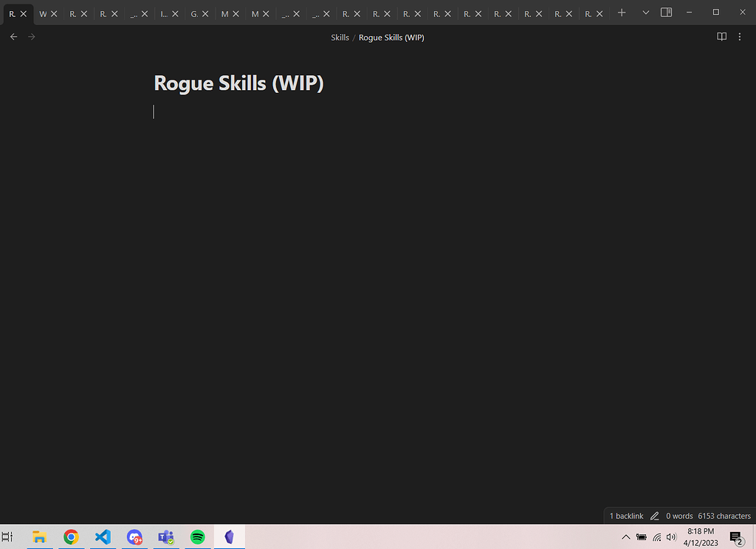Show hidden system tray icons
The width and height of the screenshot is (756, 549).
626,537
